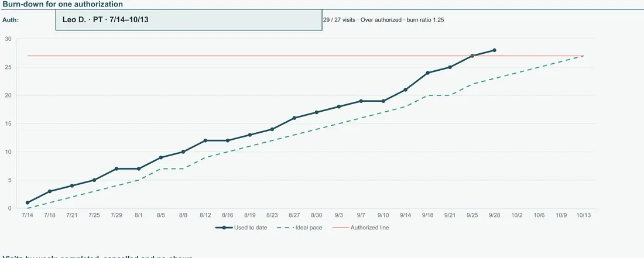Image resolution: width=644 pixels, height=258 pixels.
Task: Click the Used to date point at 9/14
Action: 405,90
